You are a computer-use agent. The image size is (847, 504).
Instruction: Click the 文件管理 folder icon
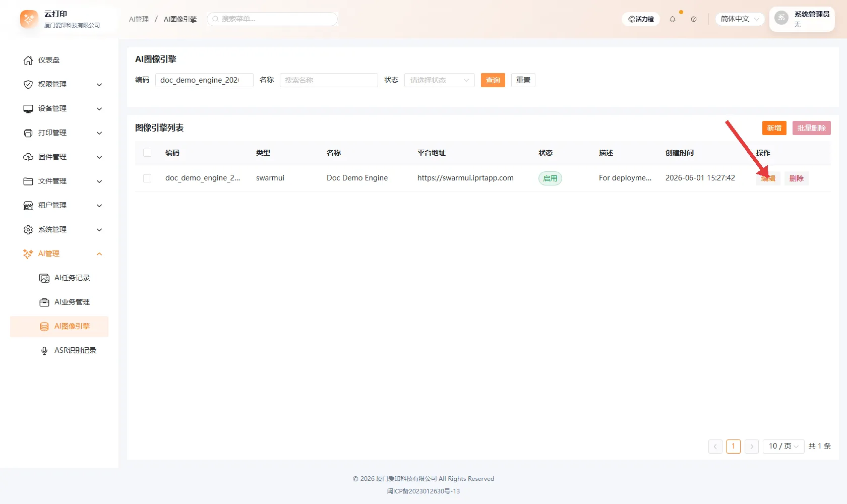click(28, 181)
